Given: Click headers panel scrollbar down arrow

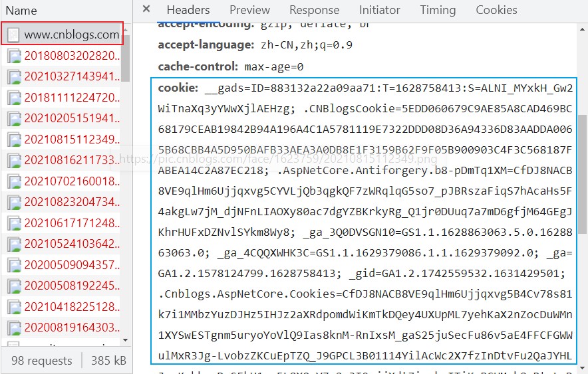Looking at the screenshot, I should tap(583, 367).
